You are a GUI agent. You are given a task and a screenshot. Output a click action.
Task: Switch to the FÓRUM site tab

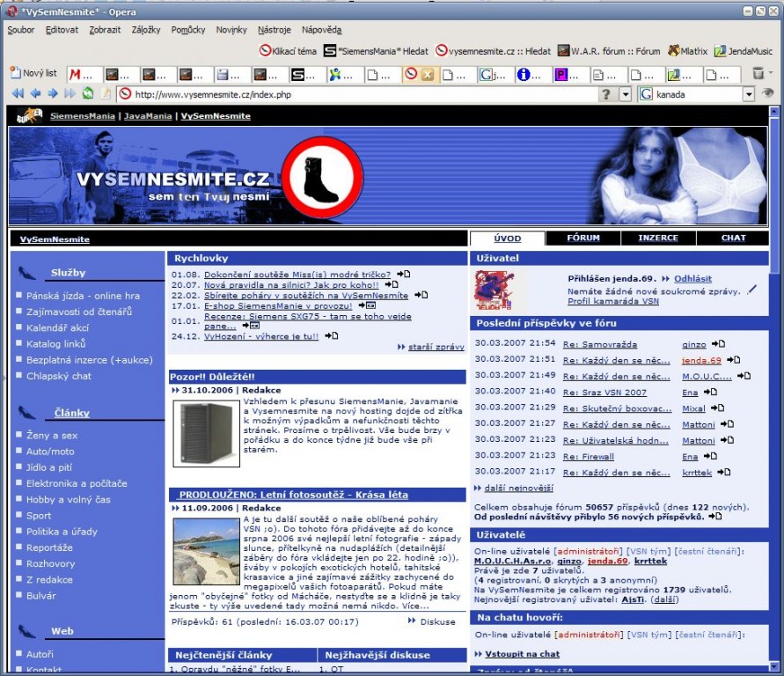pyautogui.click(x=583, y=238)
